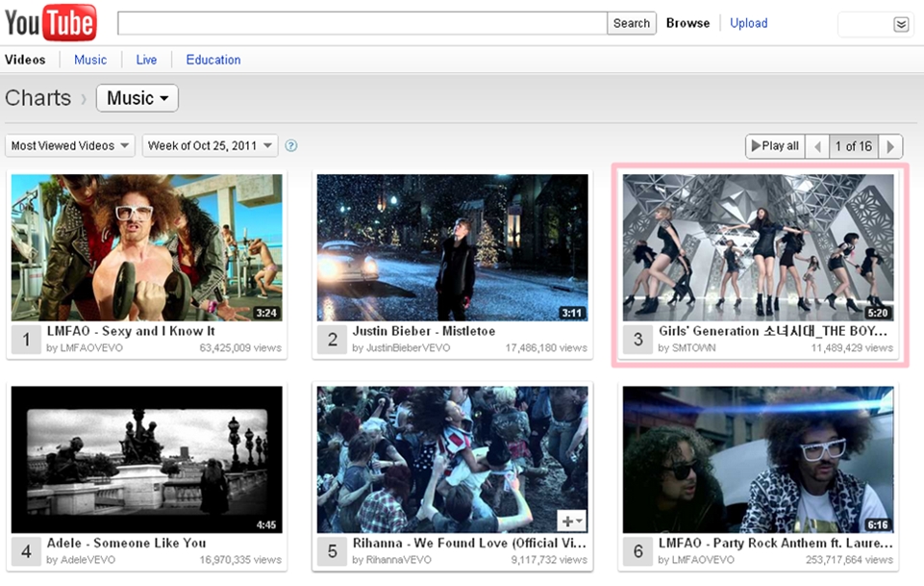Open add-to menu on Rihanna thumbnail

pos(571,522)
